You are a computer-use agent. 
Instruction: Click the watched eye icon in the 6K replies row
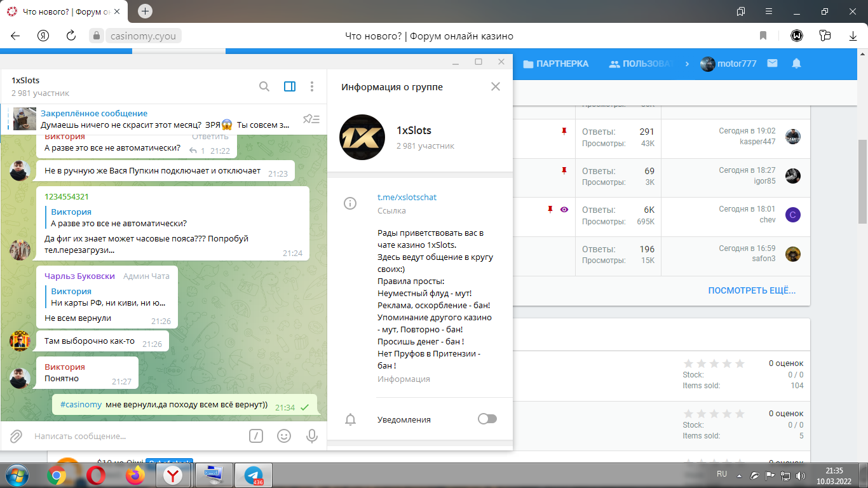(564, 209)
